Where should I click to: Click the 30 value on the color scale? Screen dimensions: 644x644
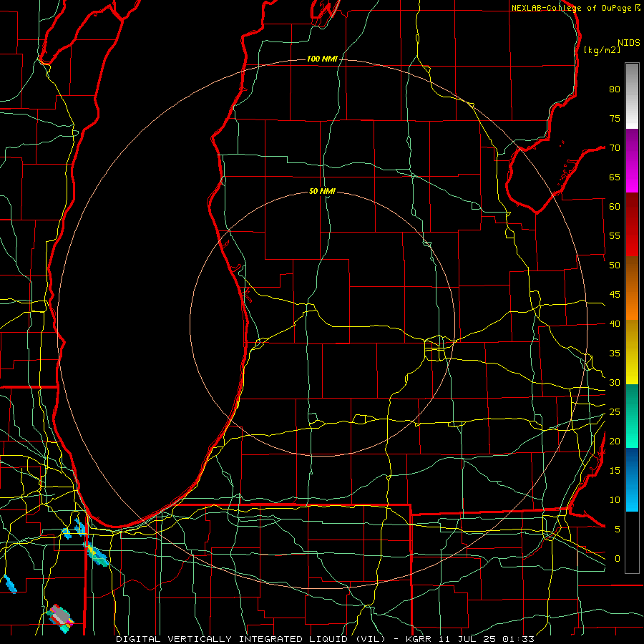point(615,382)
